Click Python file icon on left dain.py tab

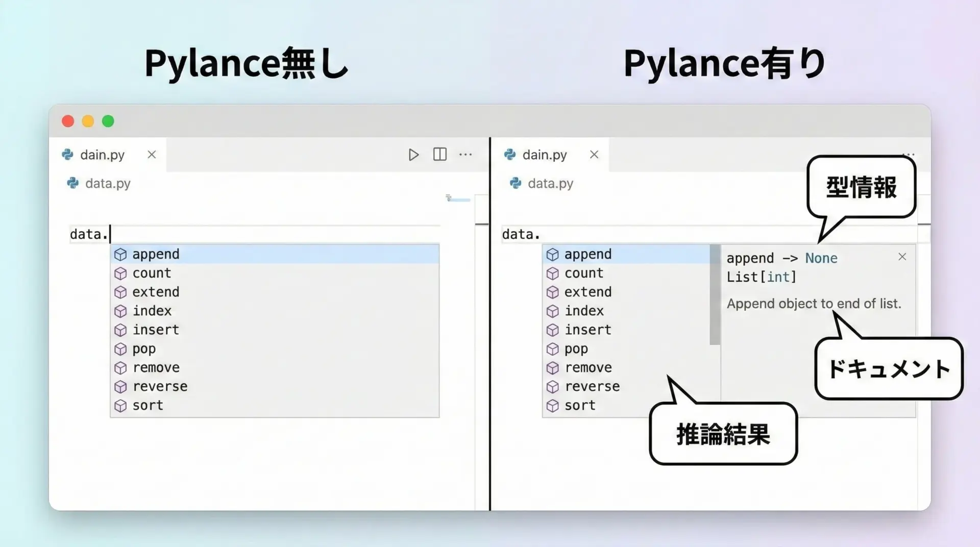click(x=68, y=155)
